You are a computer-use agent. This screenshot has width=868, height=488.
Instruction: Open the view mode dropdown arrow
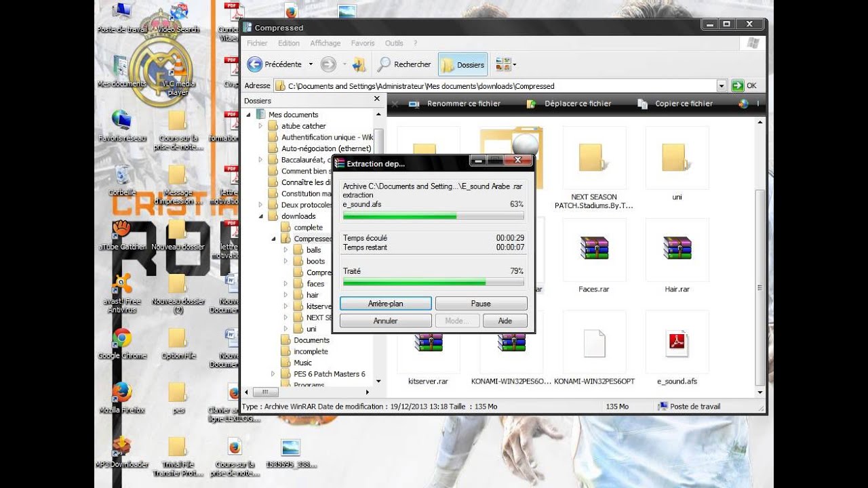pyautogui.click(x=514, y=65)
